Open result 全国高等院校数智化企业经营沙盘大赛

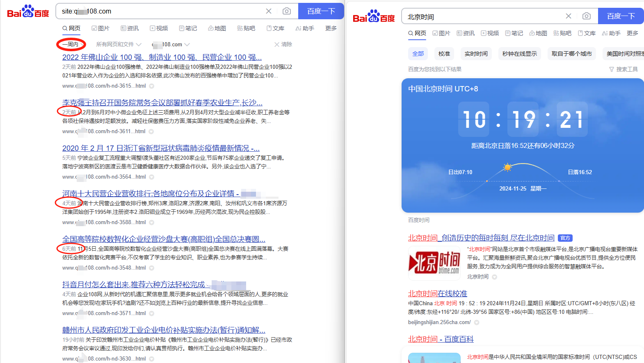(x=164, y=239)
